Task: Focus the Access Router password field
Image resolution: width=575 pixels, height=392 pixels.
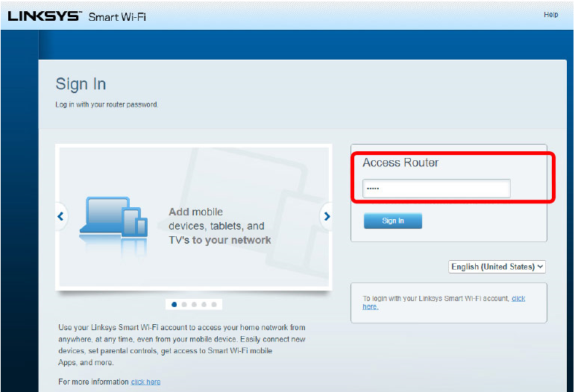Action: pos(436,189)
